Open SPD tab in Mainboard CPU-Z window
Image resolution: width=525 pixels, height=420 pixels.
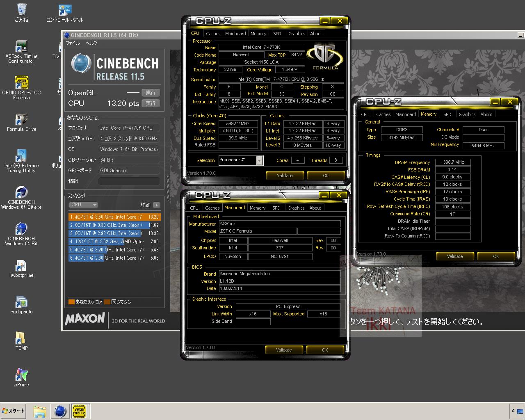pos(276,208)
